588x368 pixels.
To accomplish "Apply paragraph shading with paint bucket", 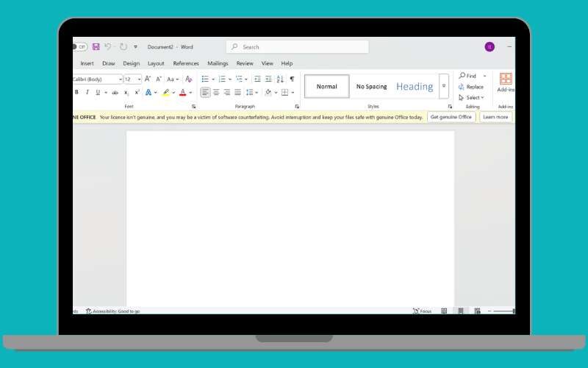I will coord(268,93).
